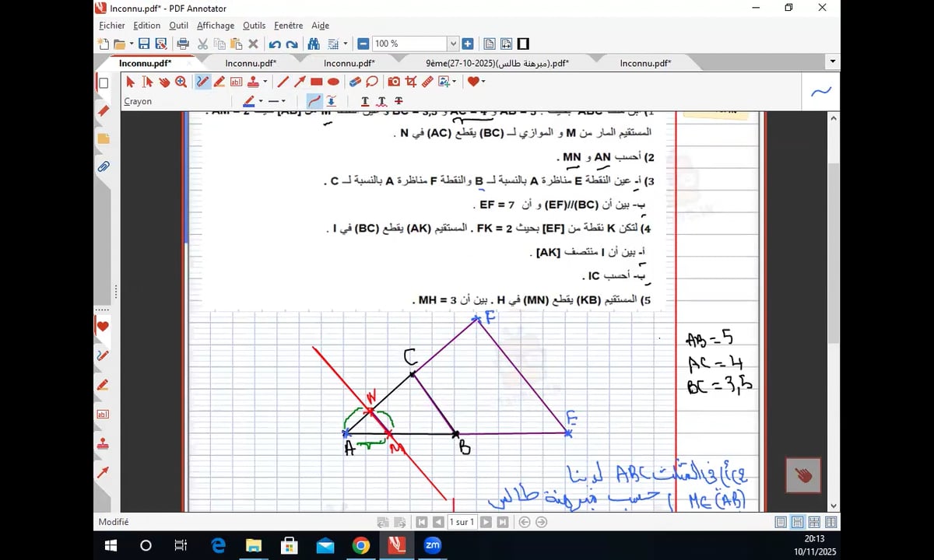This screenshot has height=560, width=934.
Task: Select the Hand pan tool
Action: 164,82
